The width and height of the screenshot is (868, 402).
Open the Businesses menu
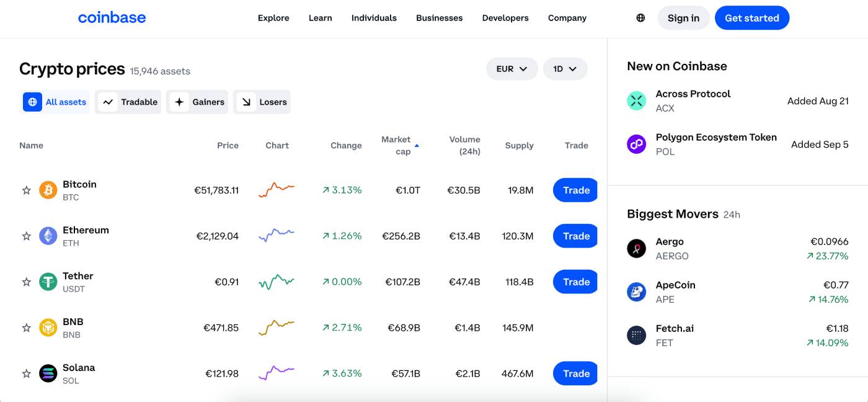440,18
